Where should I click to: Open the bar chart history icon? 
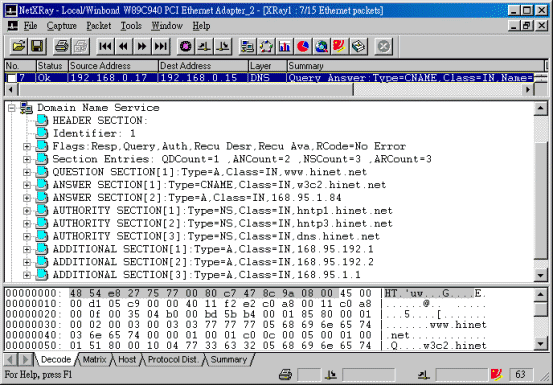click(285, 46)
